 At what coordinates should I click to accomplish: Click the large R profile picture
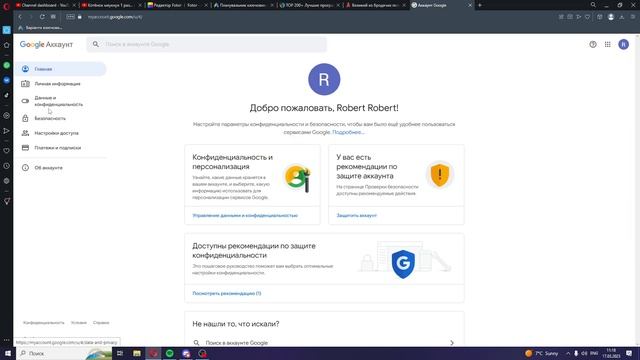coord(324,79)
